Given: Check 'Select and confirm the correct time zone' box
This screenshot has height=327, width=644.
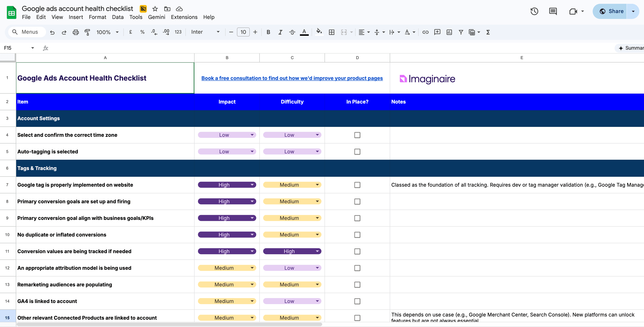Looking at the screenshot, I should (x=357, y=135).
